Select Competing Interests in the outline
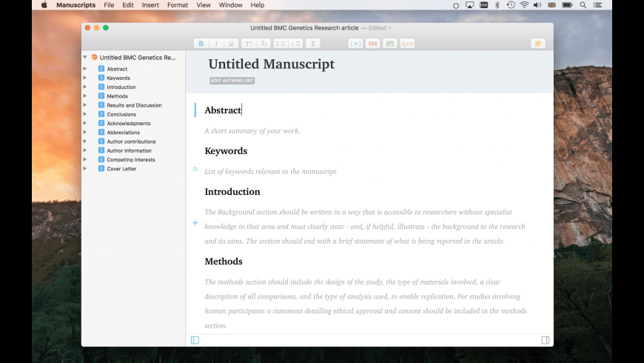 tap(131, 159)
